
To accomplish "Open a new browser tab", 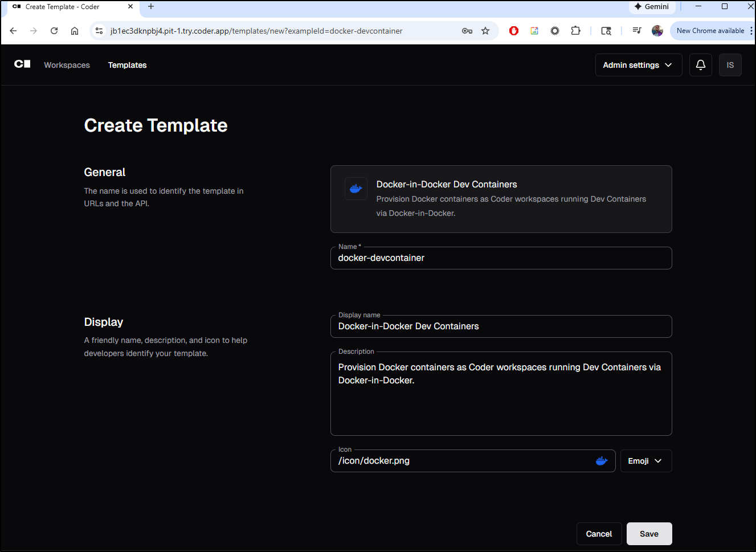I will point(151,7).
